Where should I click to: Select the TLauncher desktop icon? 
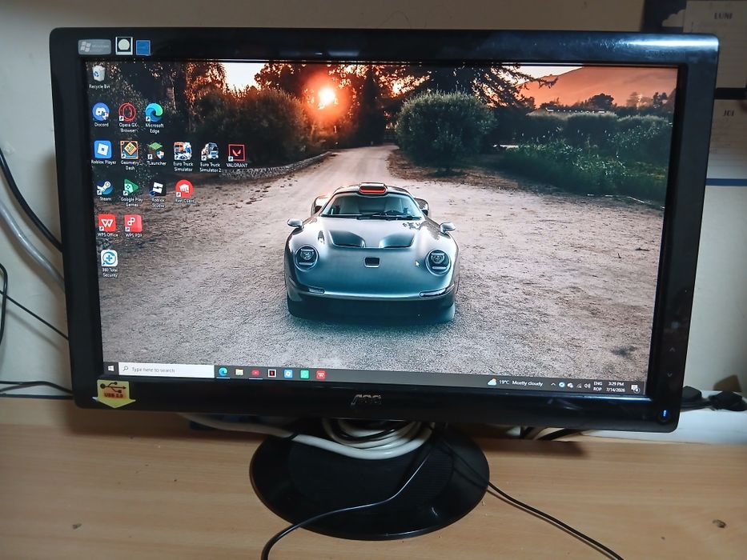(x=156, y=154)
